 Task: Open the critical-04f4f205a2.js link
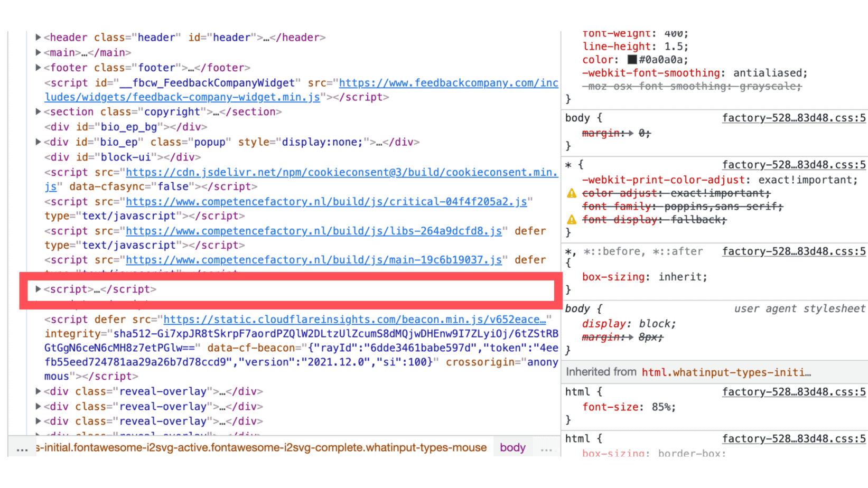click(326, 202)
